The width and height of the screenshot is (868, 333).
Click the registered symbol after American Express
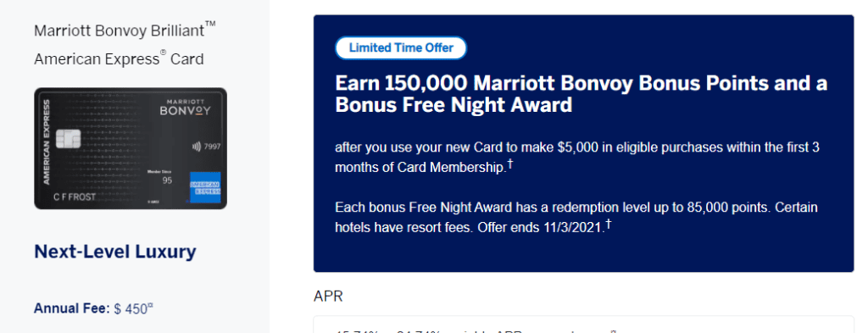coord(163,53)
